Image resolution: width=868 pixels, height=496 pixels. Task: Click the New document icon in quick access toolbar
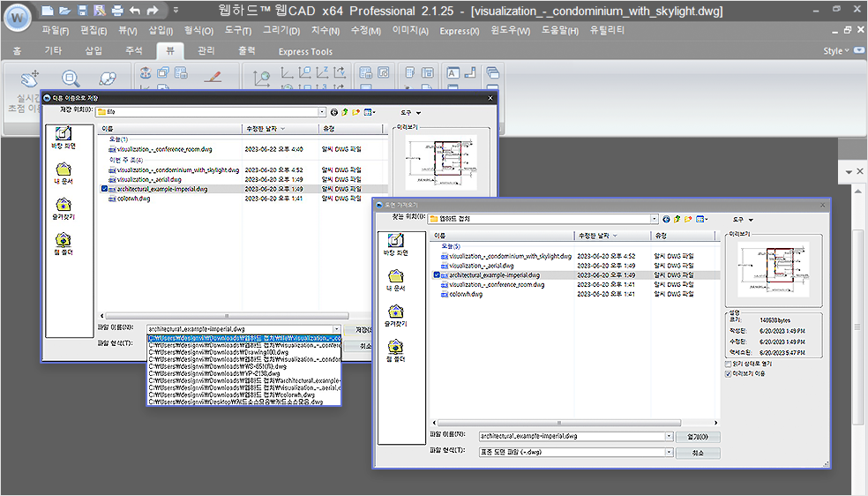pyautogui.click(x=48, y=11)
